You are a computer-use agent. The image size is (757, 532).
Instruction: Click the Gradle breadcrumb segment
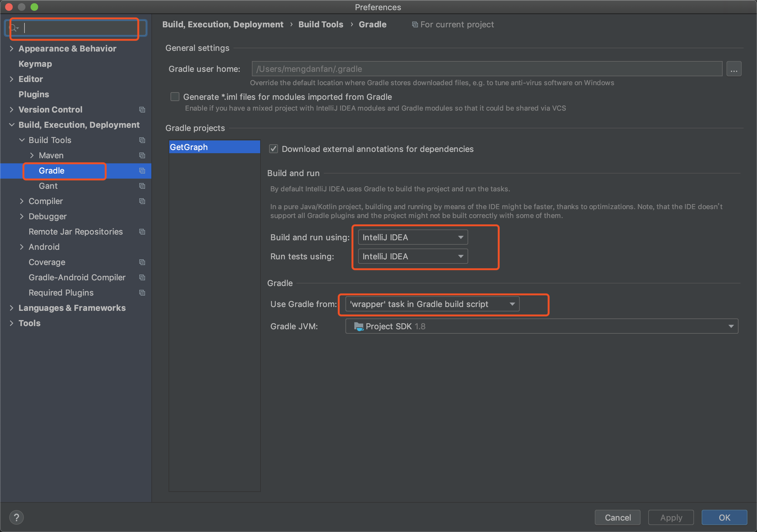point(372,24)
